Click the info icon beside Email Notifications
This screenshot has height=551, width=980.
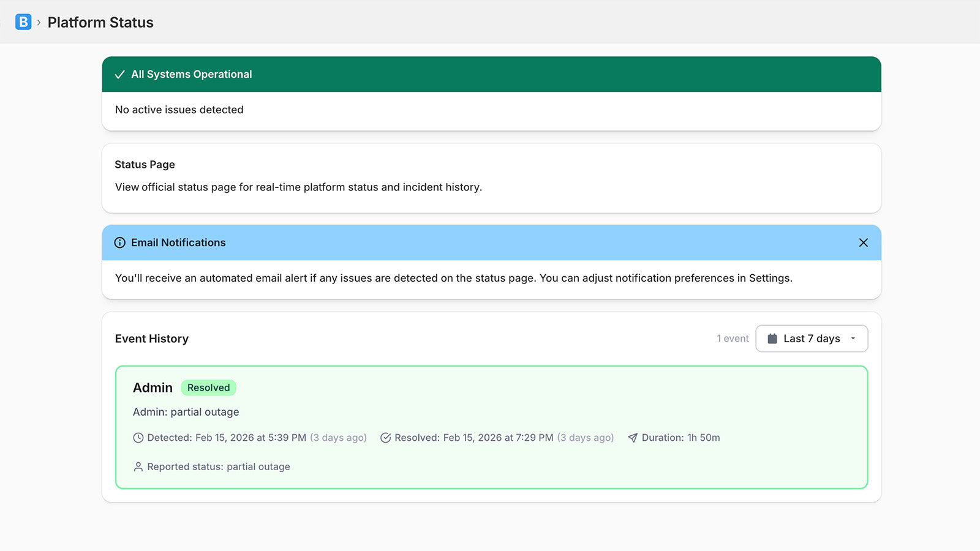click(x=120, y=243)
